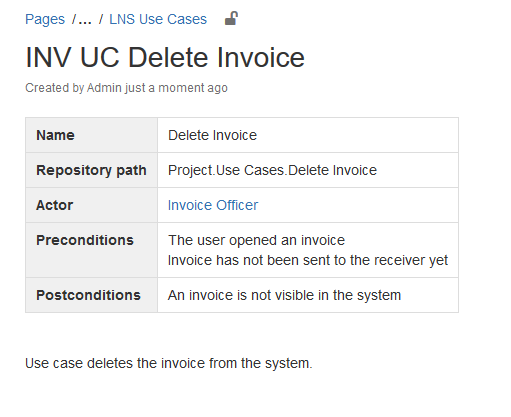Expand the collapsed breadcrumb ellipsis
This screenshot has width=511, height=417.
click(x=85, y=19)
